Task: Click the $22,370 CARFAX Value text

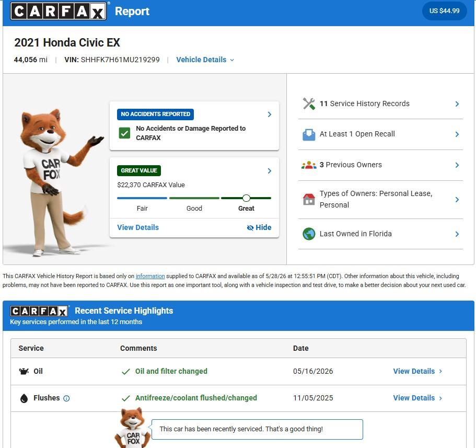Action: coord(151,185)
